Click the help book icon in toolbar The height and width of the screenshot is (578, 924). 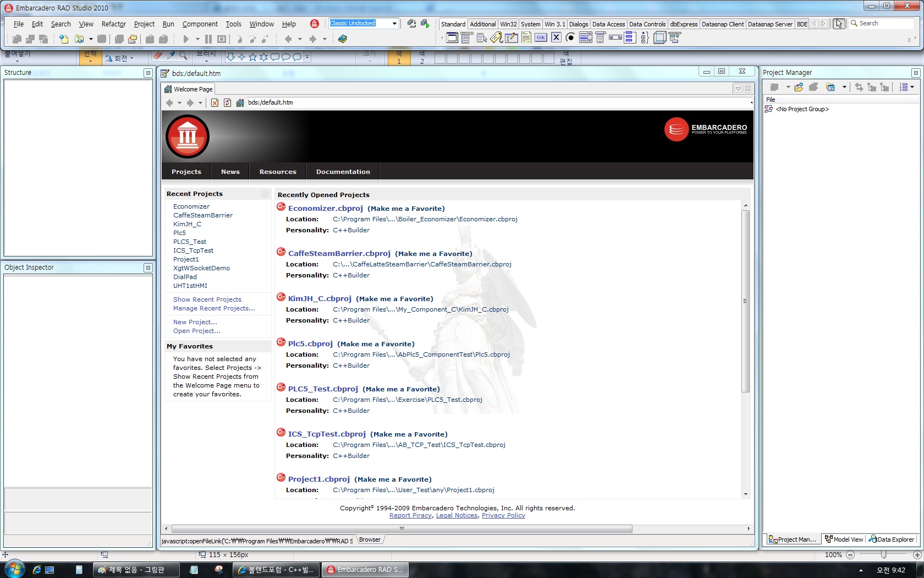pyautogui.click(x=343, y=39)
